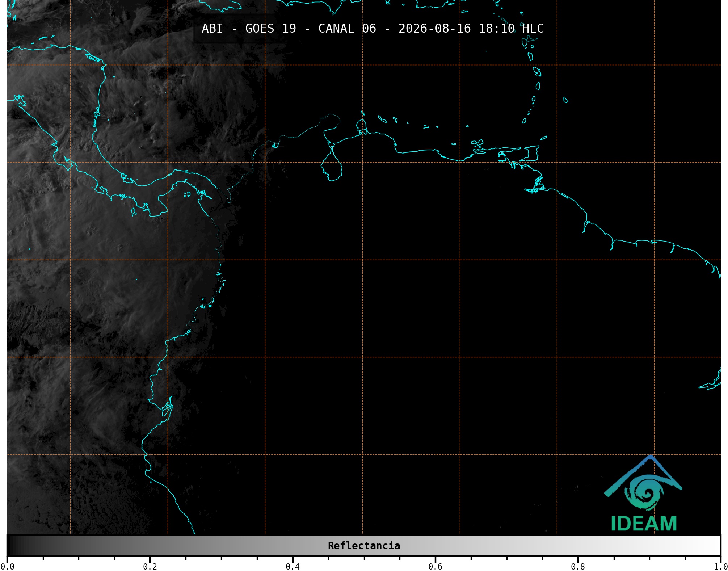728x571 pixels.
Task: Click the Reflectancia colorbar label
Action: tap(364, 546)
